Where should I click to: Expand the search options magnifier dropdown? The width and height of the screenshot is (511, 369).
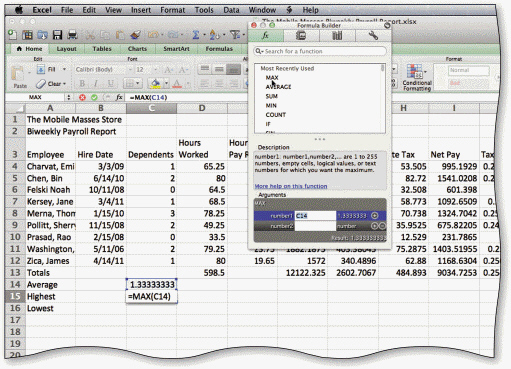[259, 51]
